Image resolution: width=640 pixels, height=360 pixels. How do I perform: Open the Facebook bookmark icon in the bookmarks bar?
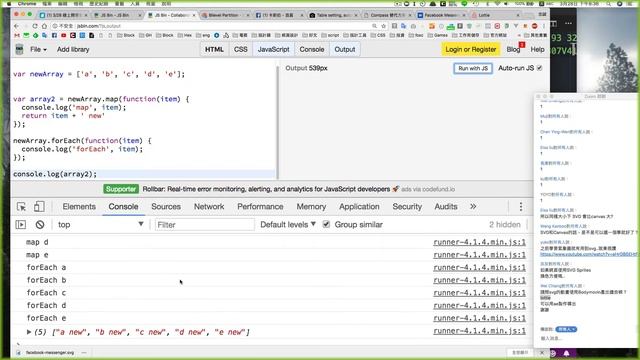[54, 36]
